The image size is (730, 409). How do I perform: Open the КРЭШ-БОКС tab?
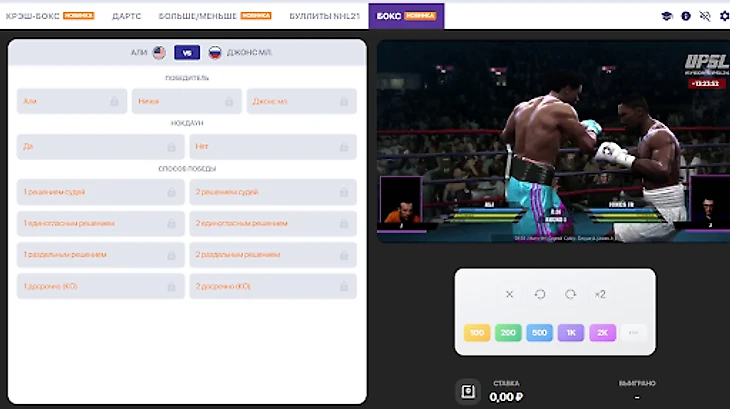pyautogui.click(x=50, y=16)
